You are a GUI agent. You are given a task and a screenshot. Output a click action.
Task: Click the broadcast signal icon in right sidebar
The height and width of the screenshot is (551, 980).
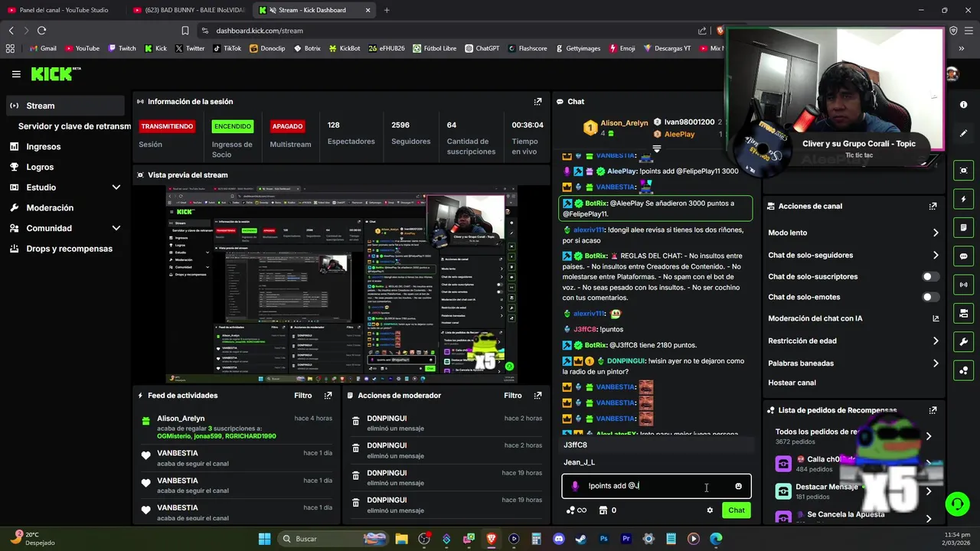pos(963,285)
